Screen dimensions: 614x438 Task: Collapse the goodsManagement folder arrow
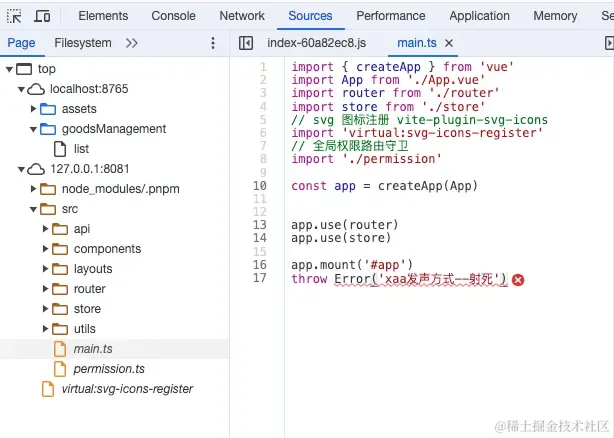pyautogui.click(x=33, y=130)
